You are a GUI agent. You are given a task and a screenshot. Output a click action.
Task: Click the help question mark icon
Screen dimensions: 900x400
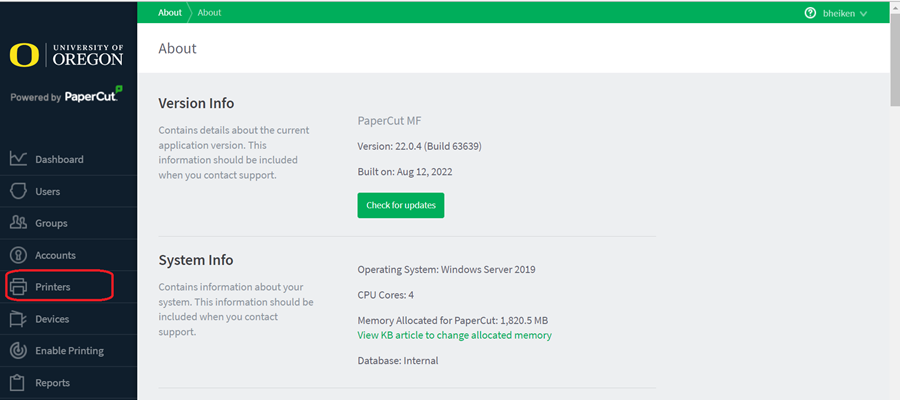click(x=810, y=13)
